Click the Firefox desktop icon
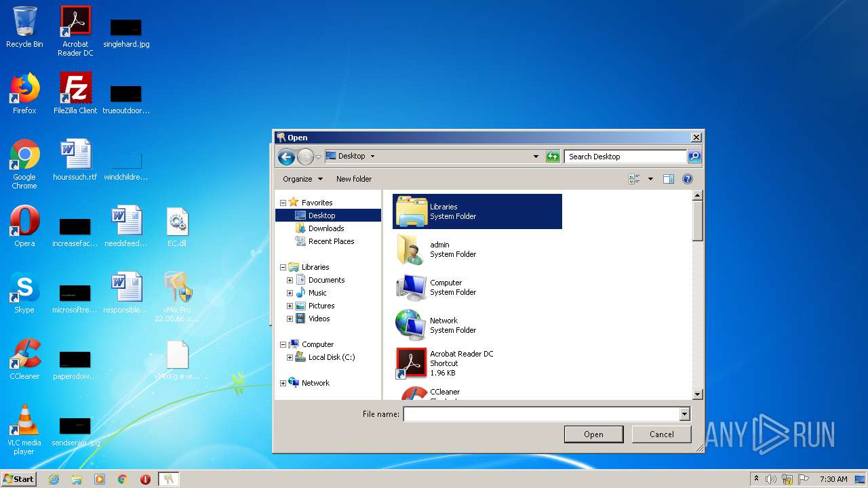This screenshot has width=868, height=488. pyautogui.click(x=24, y=94)
